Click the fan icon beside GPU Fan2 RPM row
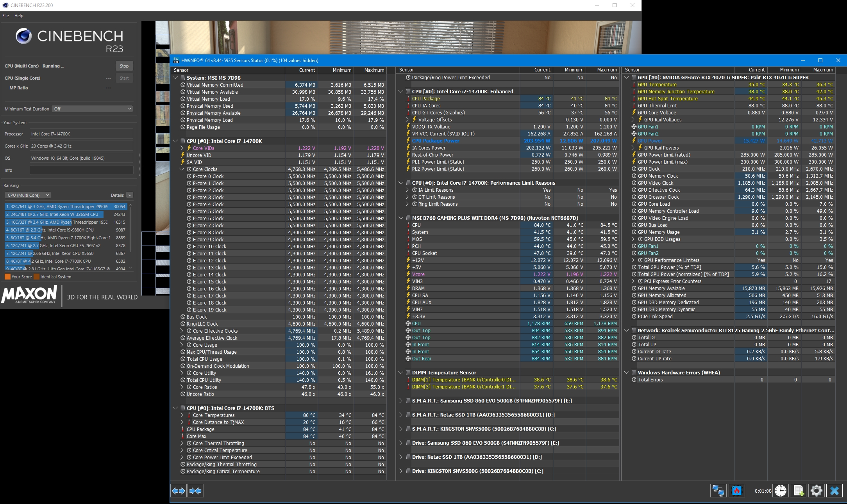This screenshot has height=504, width=847. [634, 134]
